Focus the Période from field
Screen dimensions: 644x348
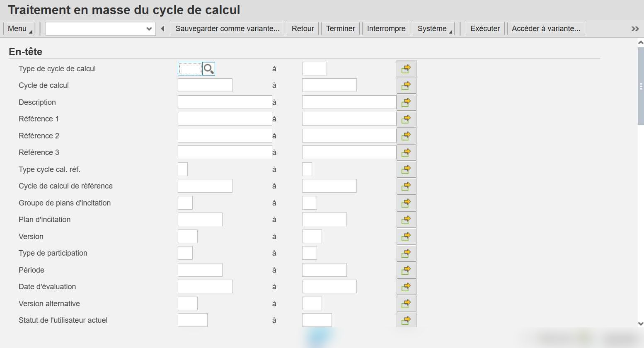[200, 270]
